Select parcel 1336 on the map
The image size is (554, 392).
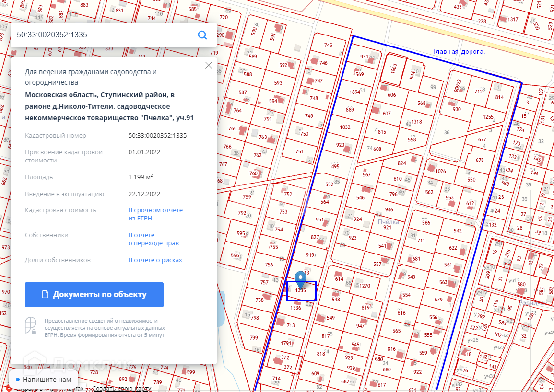click(295, 308)
